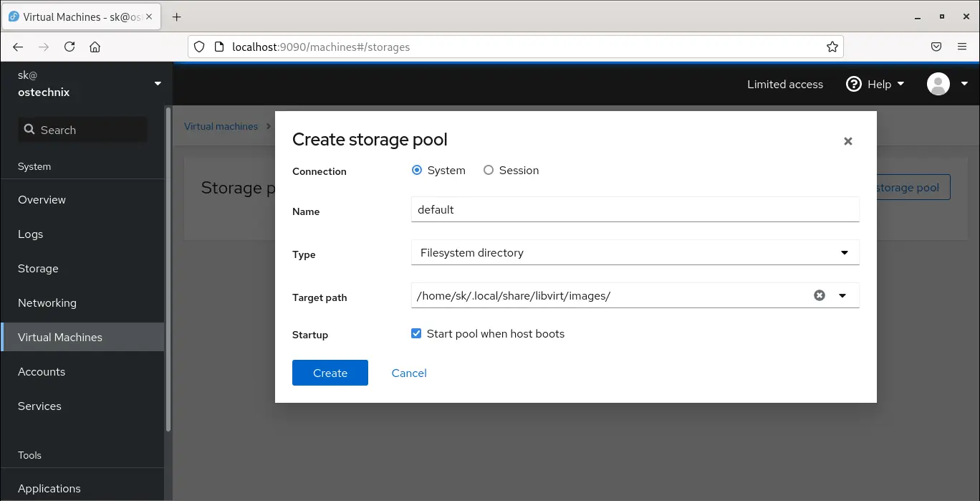Open Networking in the sidebar
This screenshot has height=501, width=980.
(82, 303)
